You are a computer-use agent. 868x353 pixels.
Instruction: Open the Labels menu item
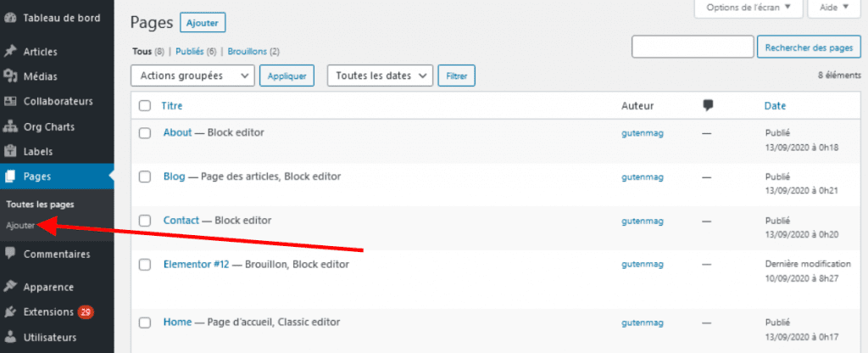click(x=38, y=151)
